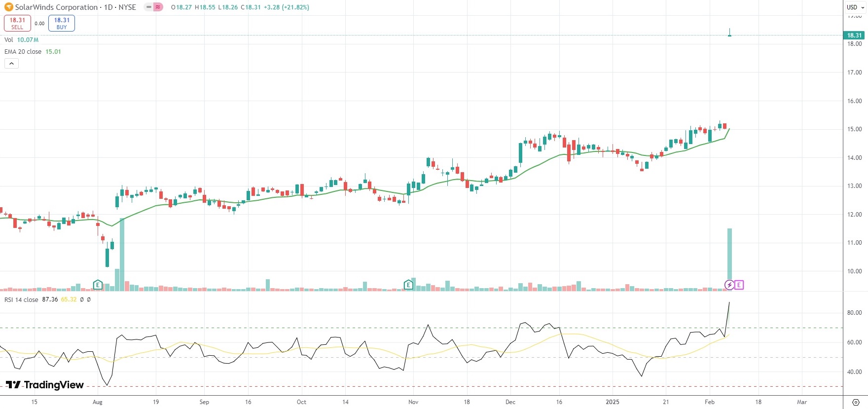Screen dimensions: 868x409
Task: Click the yellow RSI value 65.32
Action: click(69, 299)
